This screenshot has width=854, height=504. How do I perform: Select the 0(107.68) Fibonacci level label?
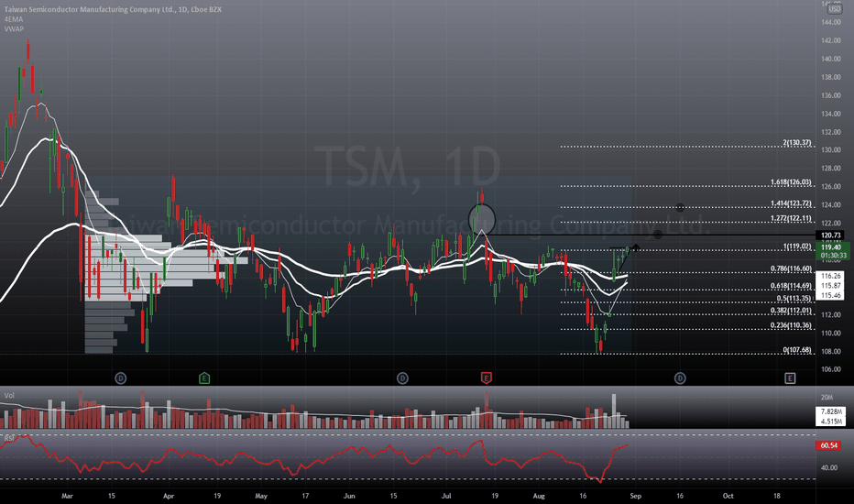click(797, 350)
